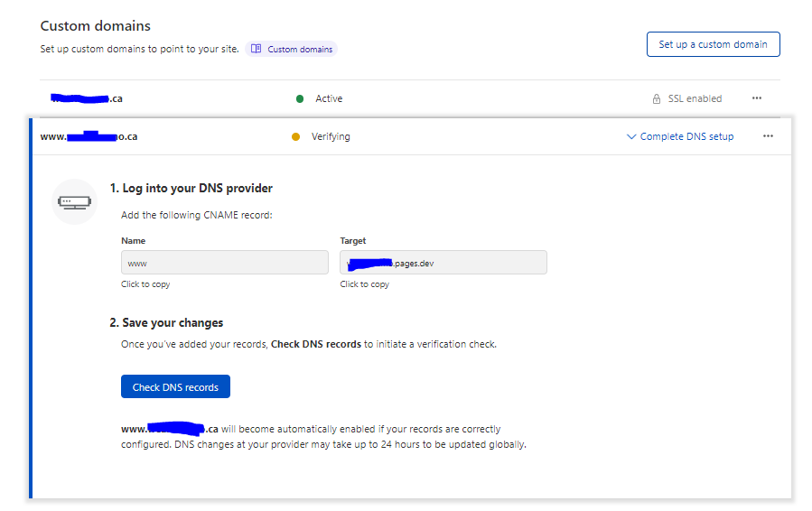The width and height of the screenshot is (812, 511).
Task: Click the yellow Verifying status dot
Action: (295, 137)
